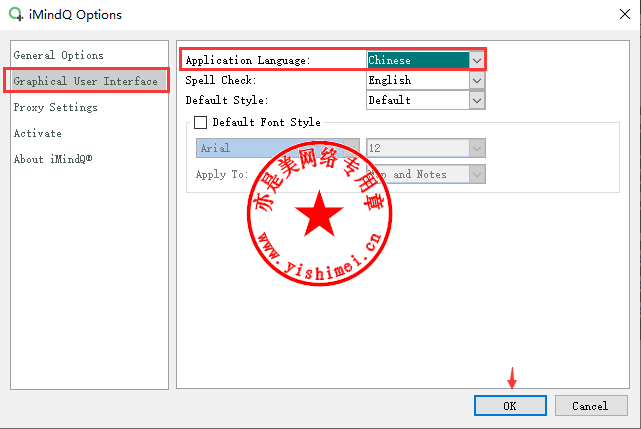
Task: Click the Default Style value field
Action: pyautogui.click(x=418, y=101)
